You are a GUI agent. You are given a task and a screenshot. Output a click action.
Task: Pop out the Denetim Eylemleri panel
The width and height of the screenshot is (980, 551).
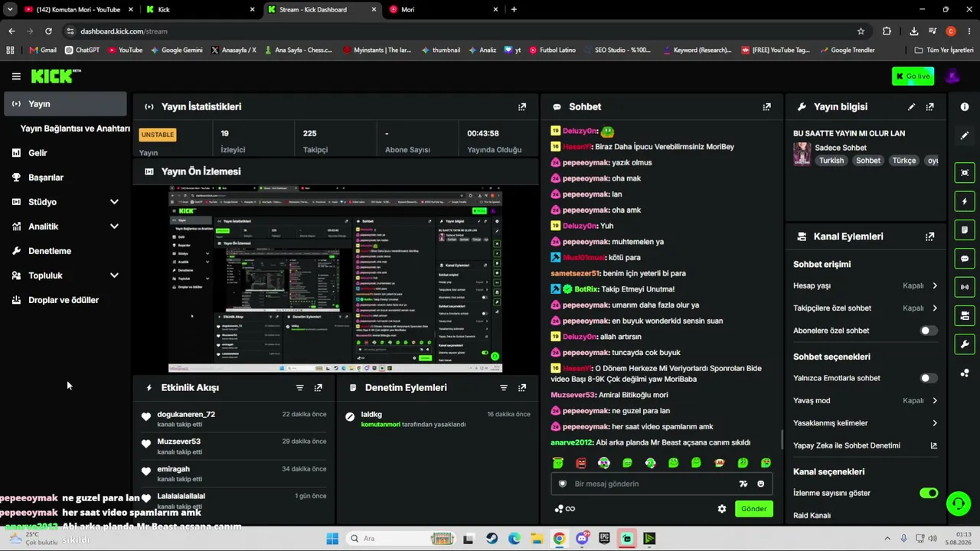coord(522,388)
